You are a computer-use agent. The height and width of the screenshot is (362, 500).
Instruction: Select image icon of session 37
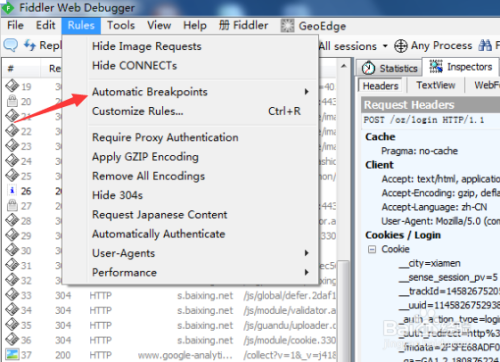12,354
